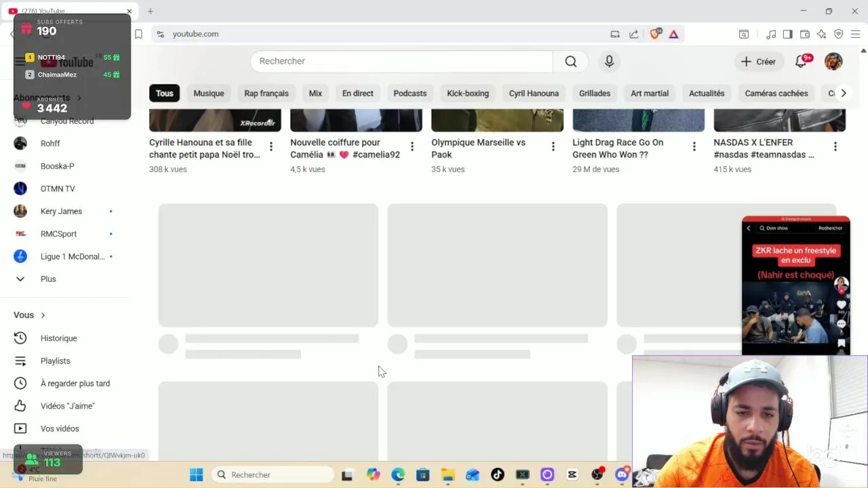Select the Tous filter chip

tap(165, 94)
